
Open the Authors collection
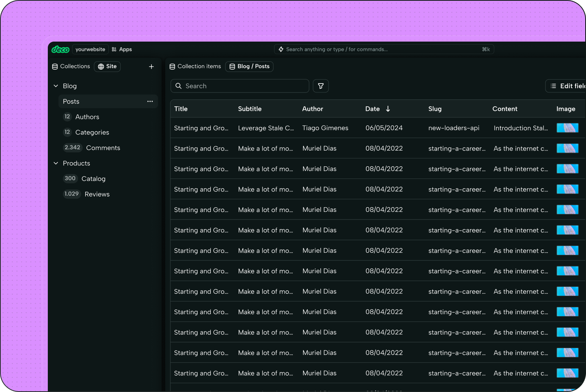pos(87,117)
